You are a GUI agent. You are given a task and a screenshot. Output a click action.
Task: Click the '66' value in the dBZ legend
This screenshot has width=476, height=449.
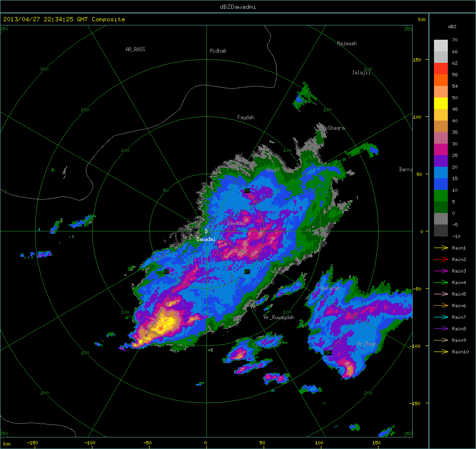[x=455, y=51]
